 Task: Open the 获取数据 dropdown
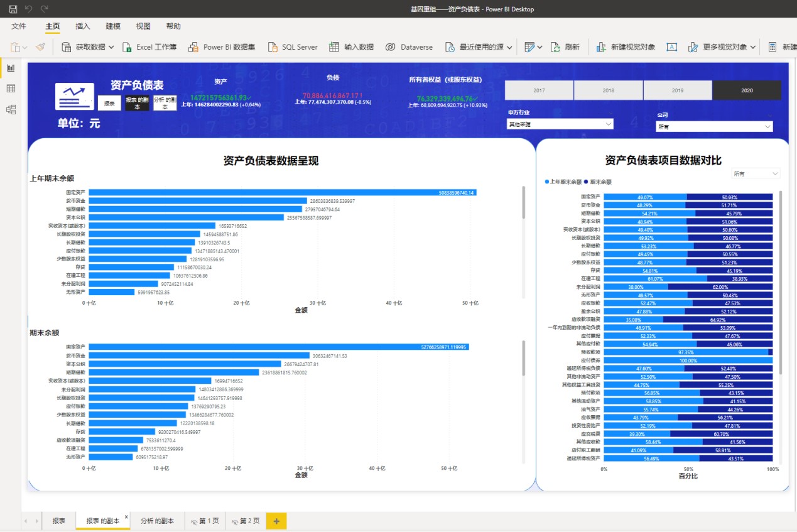tap(111, 47)
